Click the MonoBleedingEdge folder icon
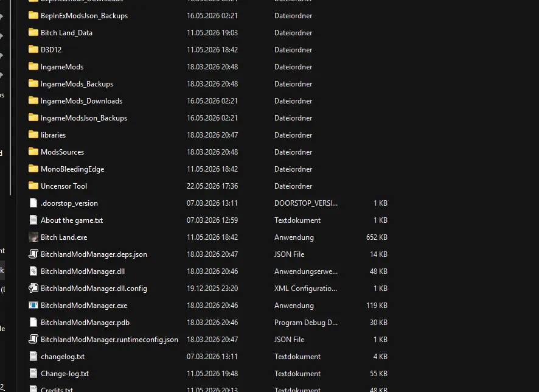This screenshot has width=539, height=392. [x=33, y=169]
